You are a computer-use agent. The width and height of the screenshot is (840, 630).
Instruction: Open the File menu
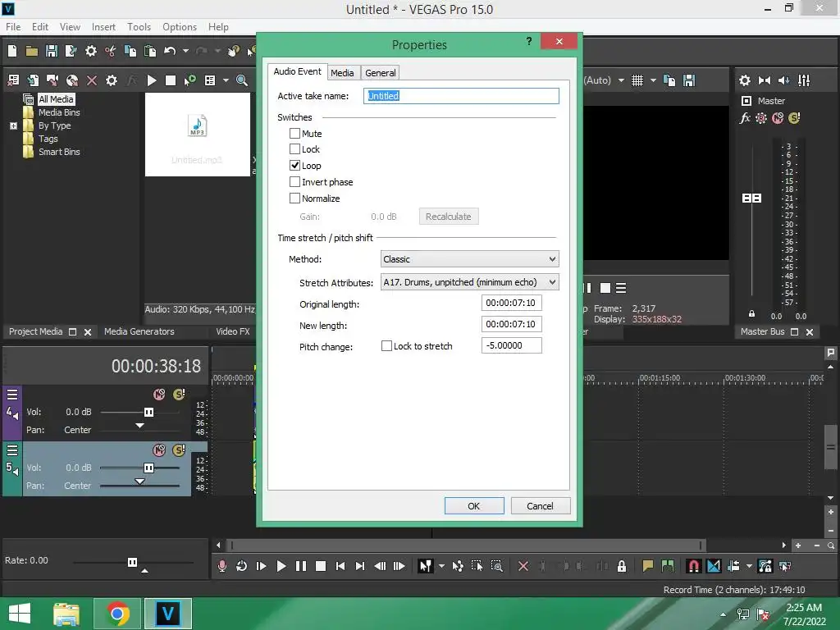[x=13, y=27]
